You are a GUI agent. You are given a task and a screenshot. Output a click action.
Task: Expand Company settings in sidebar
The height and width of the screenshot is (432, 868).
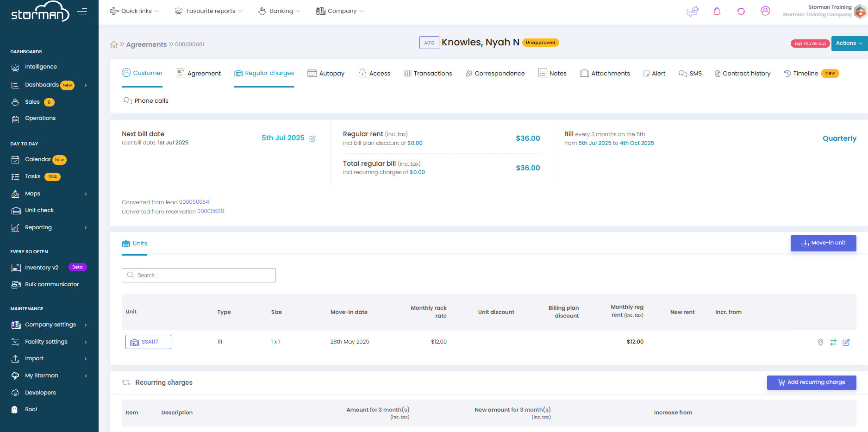coord(50,325)
